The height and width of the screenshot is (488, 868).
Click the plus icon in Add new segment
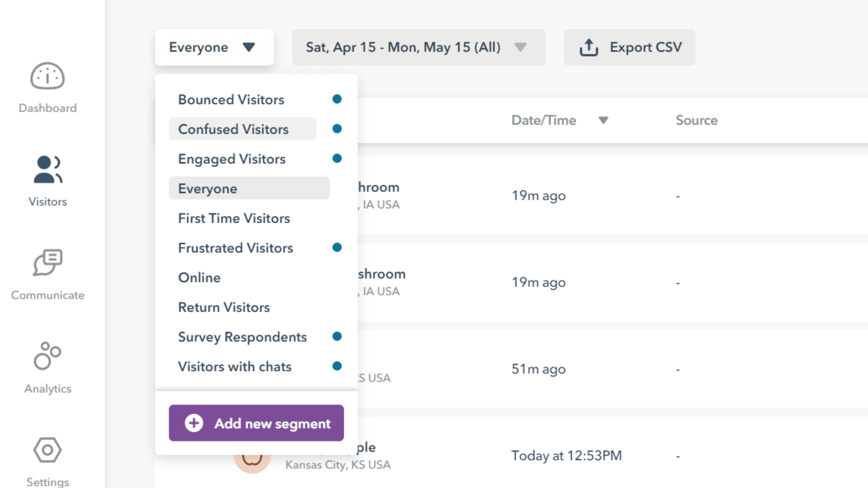coord(194,423)
